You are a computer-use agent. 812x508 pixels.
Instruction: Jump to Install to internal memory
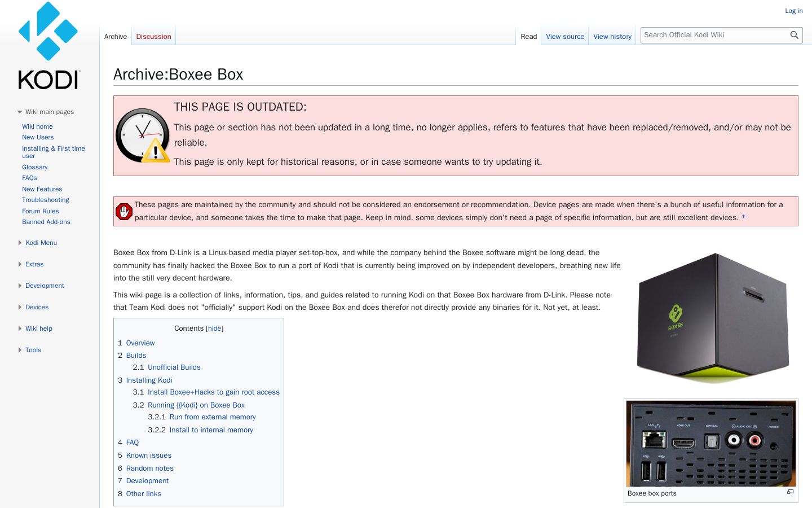[211, 430]
